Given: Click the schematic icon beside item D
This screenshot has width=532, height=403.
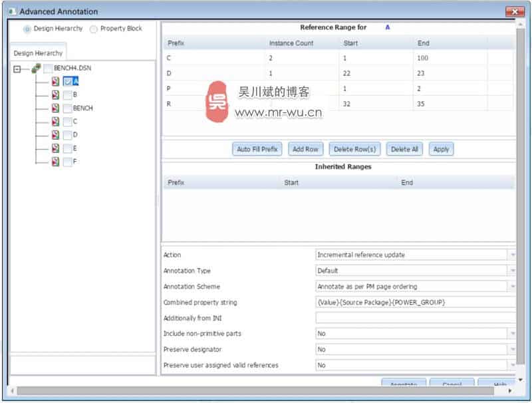Looking at the screenshot, I should pos(56,135).
